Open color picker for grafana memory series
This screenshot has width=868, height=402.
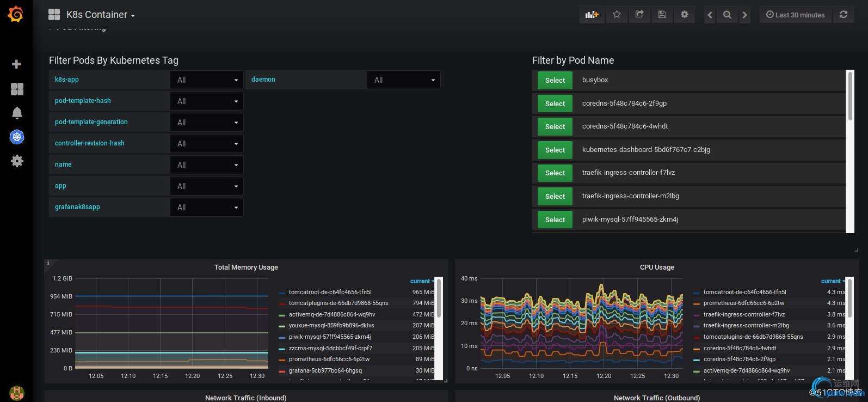pos(282,371)
